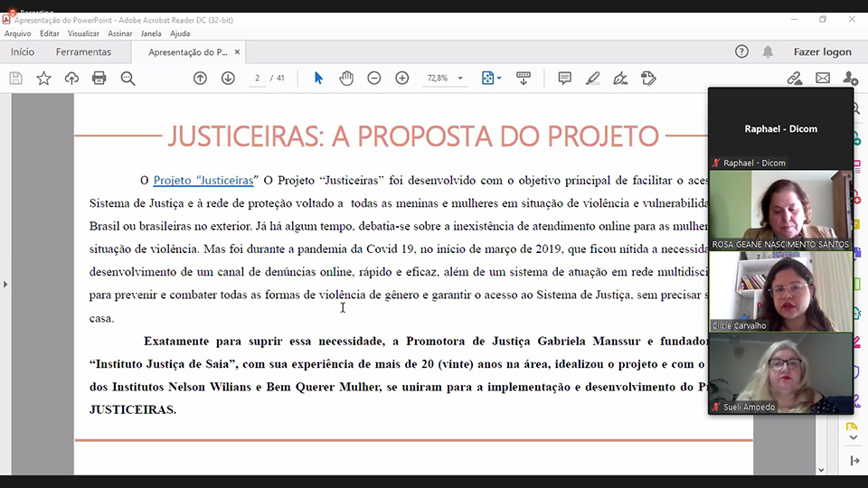Viewport: 868px width, 488px height.
Task: Switch to the Ferramentas tab
Action: 83,52
